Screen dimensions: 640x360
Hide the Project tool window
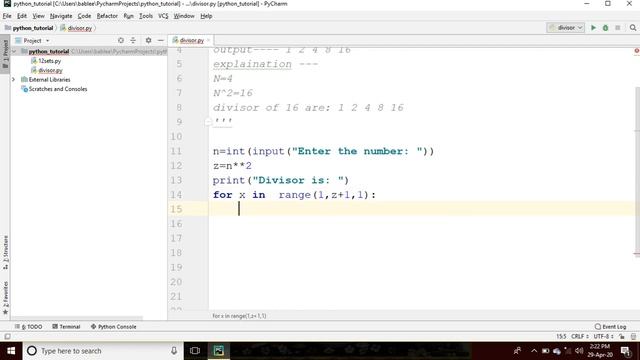(160, 40)
